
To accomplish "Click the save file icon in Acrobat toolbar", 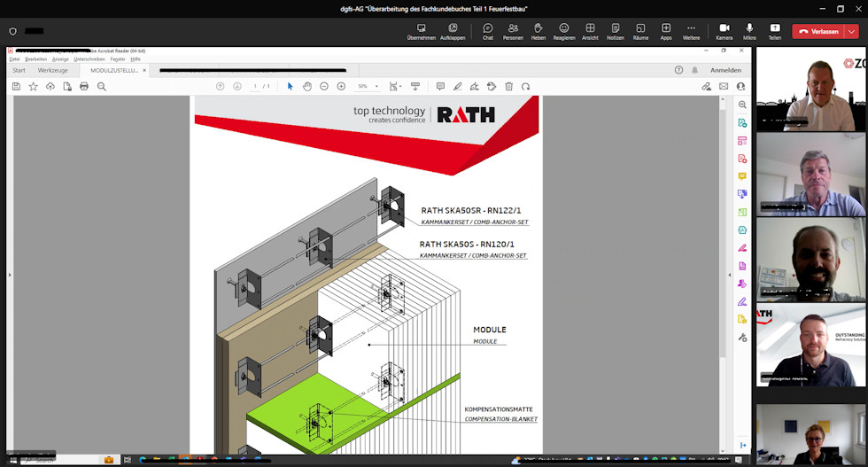I will (16, 87).
